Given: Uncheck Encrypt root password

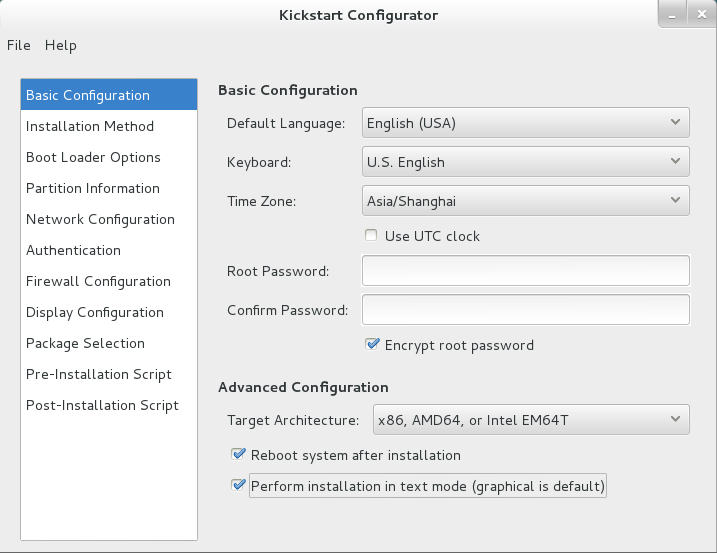Looking at the screenshot, I should click(373, 344).
